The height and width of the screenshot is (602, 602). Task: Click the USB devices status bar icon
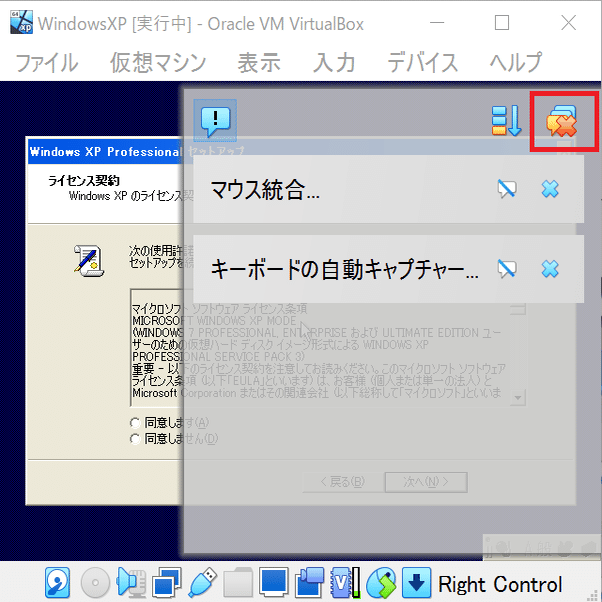pos(203,582)
